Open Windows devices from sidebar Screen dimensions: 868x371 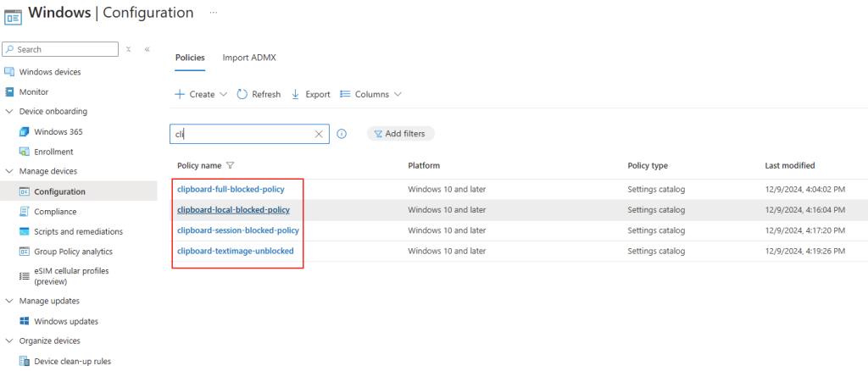[50, 72]
